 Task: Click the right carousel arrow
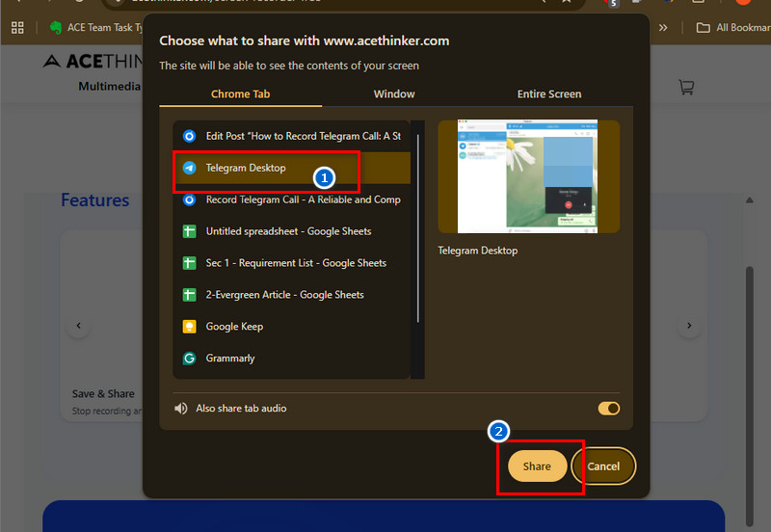tap(688, 326)
